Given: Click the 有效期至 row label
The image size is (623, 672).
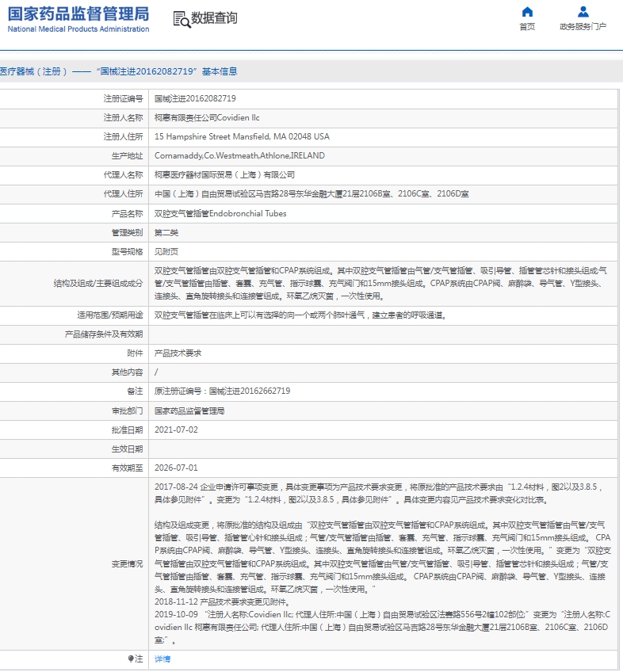Looking at the screenshot, I should point(127,468).
